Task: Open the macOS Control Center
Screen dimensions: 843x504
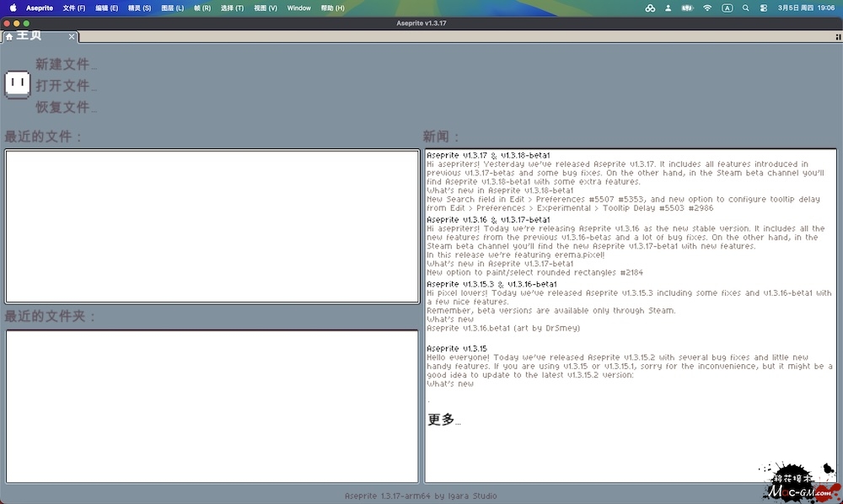Action: click(x=764, y=8)
